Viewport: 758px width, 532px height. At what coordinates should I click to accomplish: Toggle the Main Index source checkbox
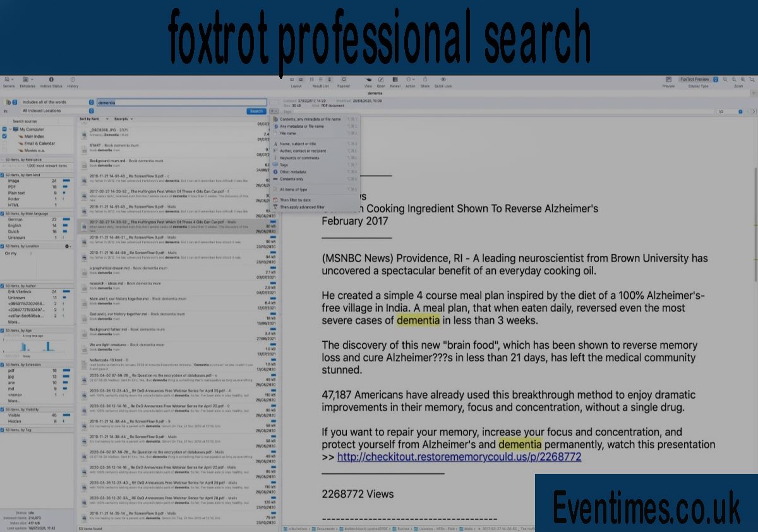(5, 136)
